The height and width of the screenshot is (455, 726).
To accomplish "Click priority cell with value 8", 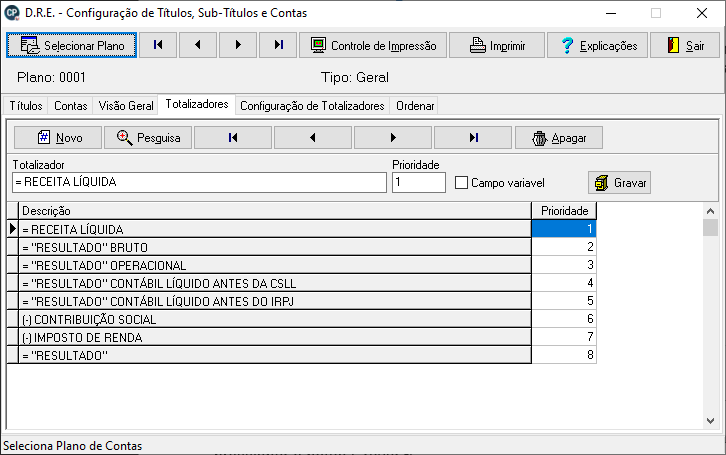I will (564, 355).
